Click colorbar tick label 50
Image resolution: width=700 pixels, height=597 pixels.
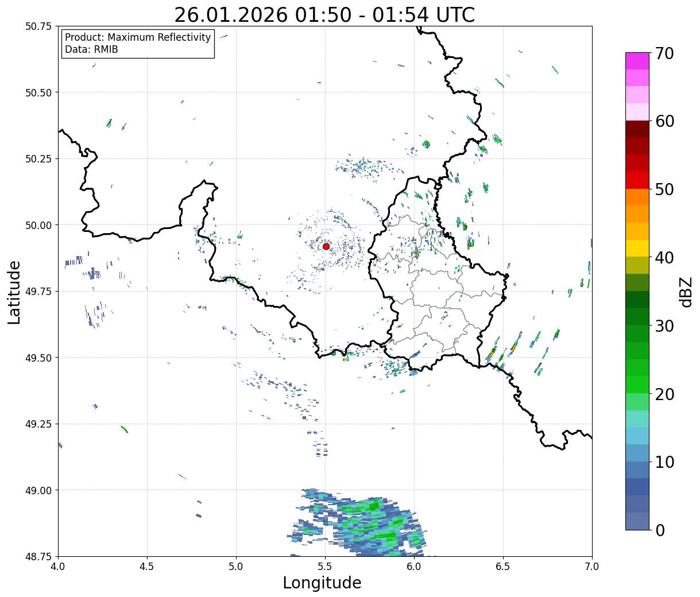coord(664,189)
